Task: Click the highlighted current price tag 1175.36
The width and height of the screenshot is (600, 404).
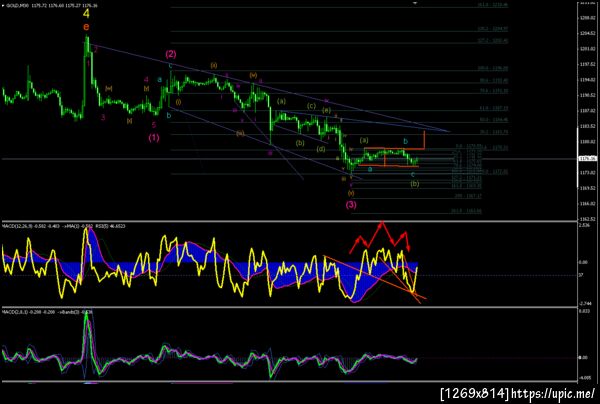Action: 588,158
